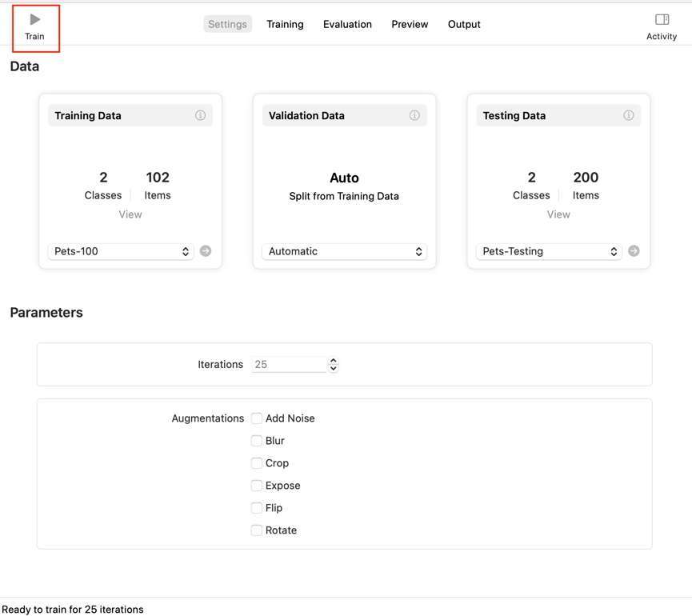Click View under Training Data
The width and height of the screenshot is (692, 616).
click(x=130, y=214)
